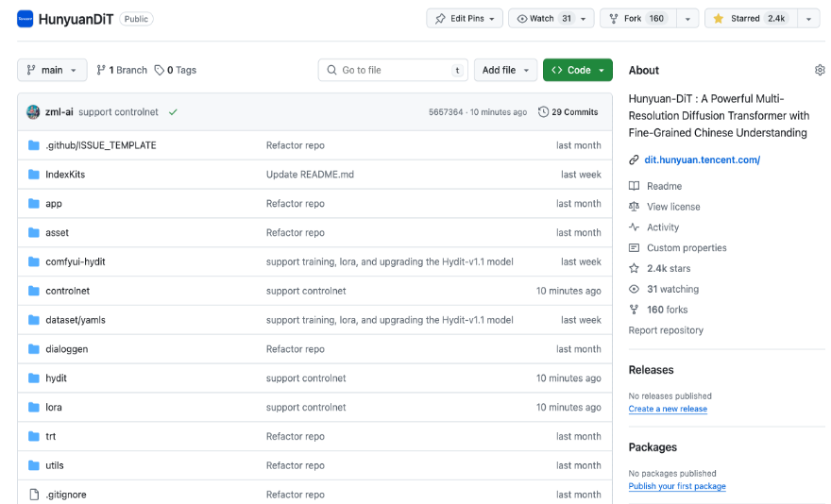Viewport: 831px width, 504px height.
Task: Click Create a new release link
Action: click(668, 409)
